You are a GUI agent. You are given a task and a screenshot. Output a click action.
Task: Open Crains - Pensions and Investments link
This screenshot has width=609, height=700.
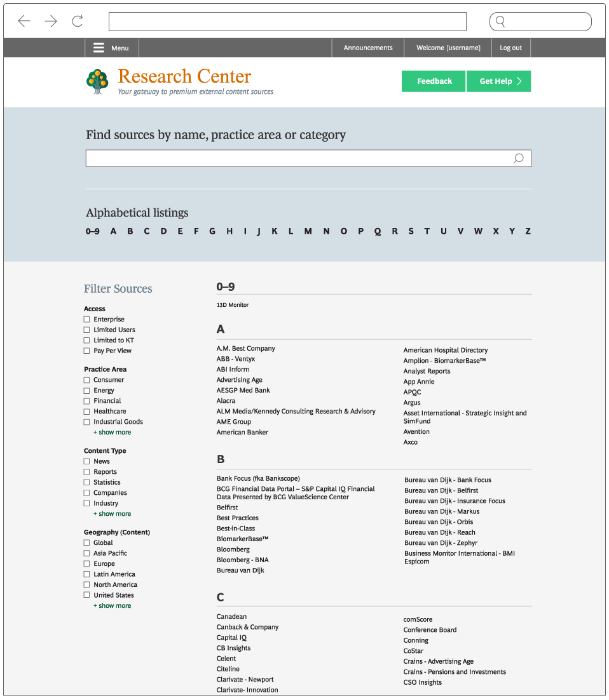[455, 672]
